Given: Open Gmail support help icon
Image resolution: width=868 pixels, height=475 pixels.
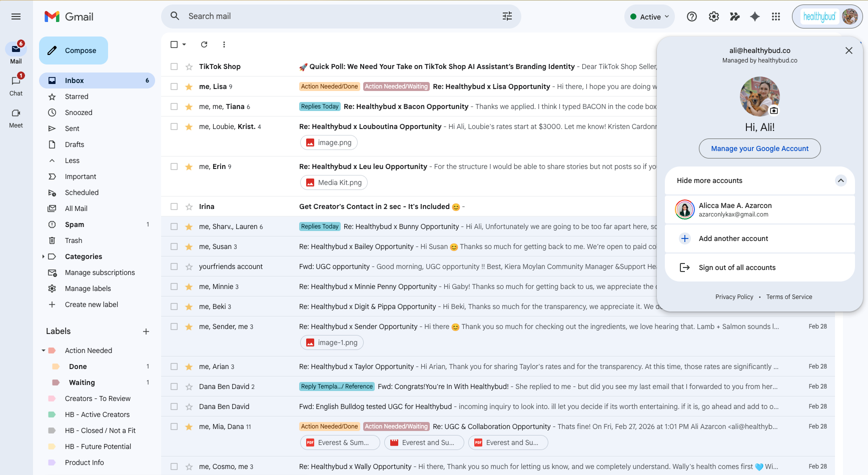Looking at the screenshot, I should (692, 16).
